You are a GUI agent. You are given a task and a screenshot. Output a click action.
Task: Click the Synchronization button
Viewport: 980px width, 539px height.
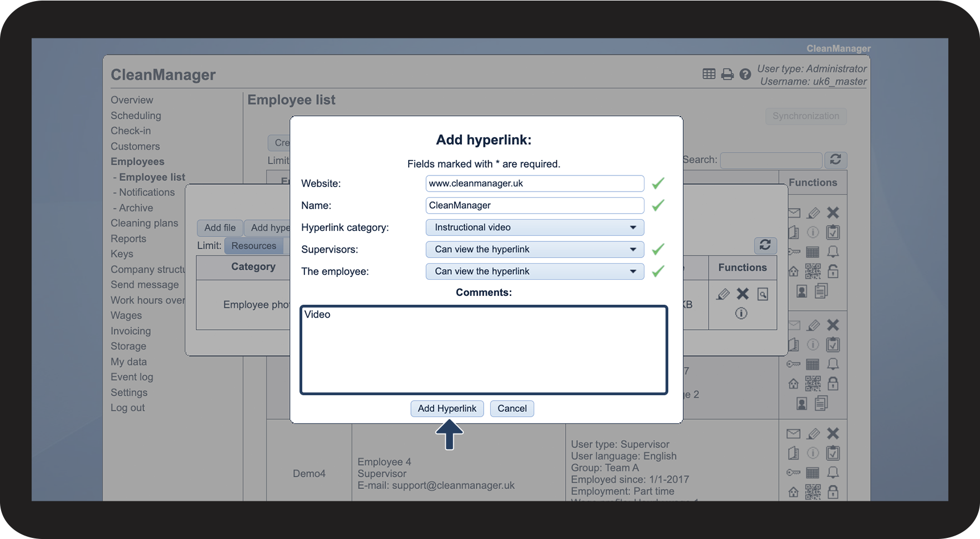(806, 116)
